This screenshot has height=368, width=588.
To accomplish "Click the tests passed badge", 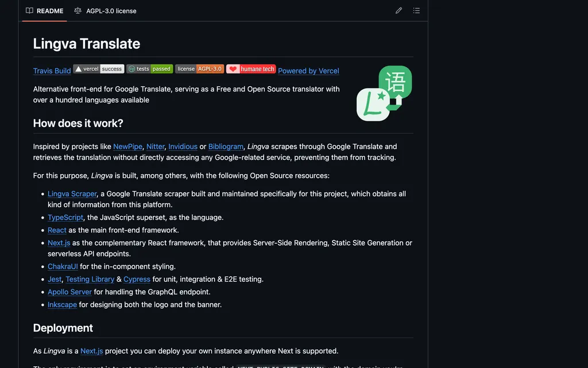I will (150, 69).
